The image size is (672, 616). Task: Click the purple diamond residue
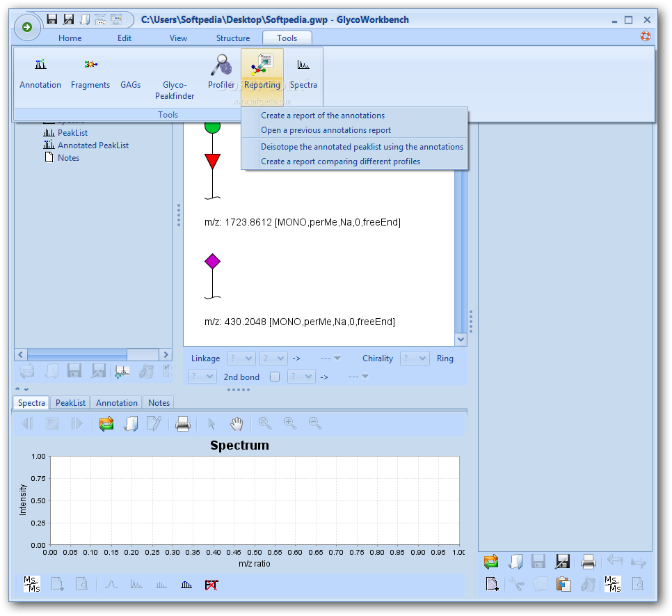pos(213,261)
